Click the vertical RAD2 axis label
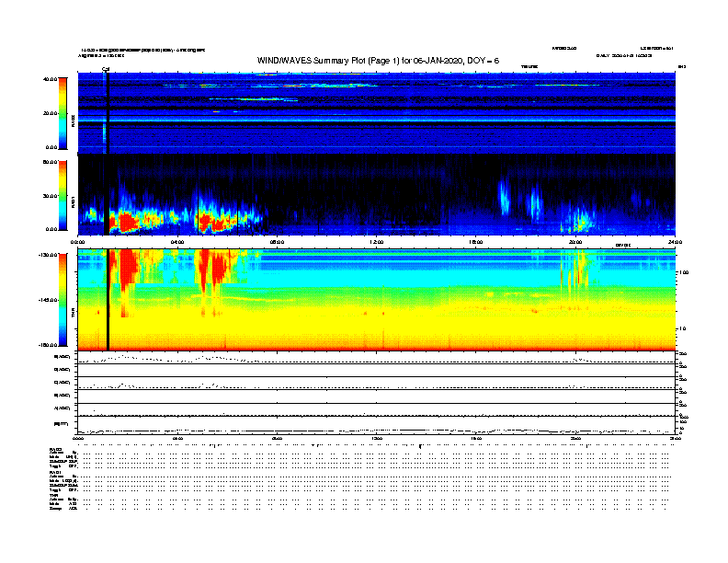 coord(74,121)
